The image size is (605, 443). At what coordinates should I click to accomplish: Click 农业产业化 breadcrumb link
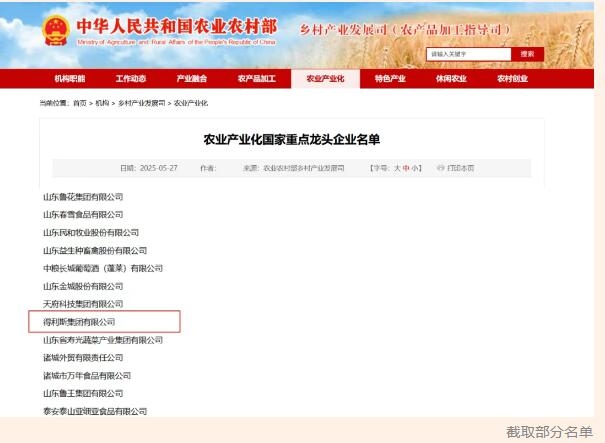point(191,103)
